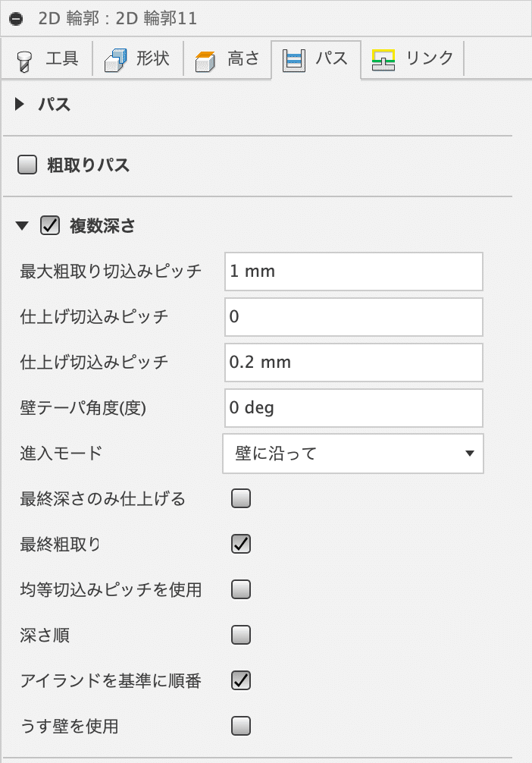Open the 進入モード dropdown

coord(353,454)
